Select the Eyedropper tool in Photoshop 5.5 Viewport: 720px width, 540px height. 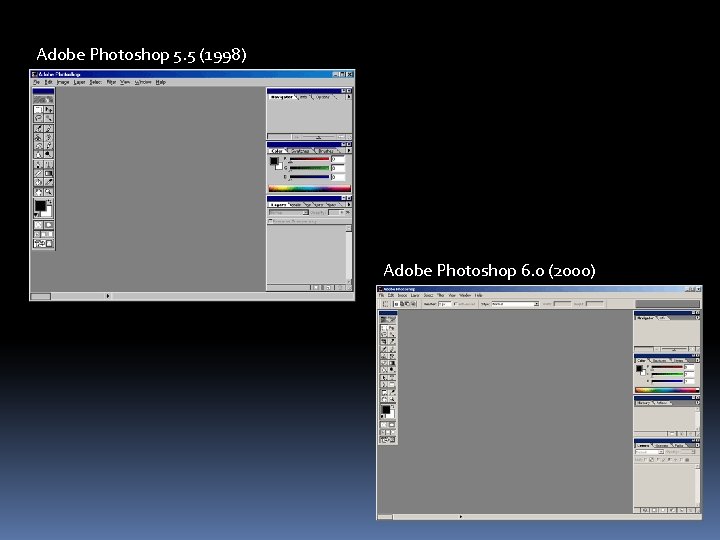click(x=49, y=182)
